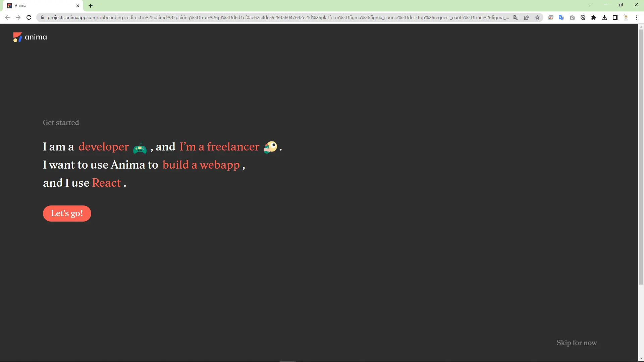The image size is (644, 362).
Task: Open a new browser tab
Action: 91,6
